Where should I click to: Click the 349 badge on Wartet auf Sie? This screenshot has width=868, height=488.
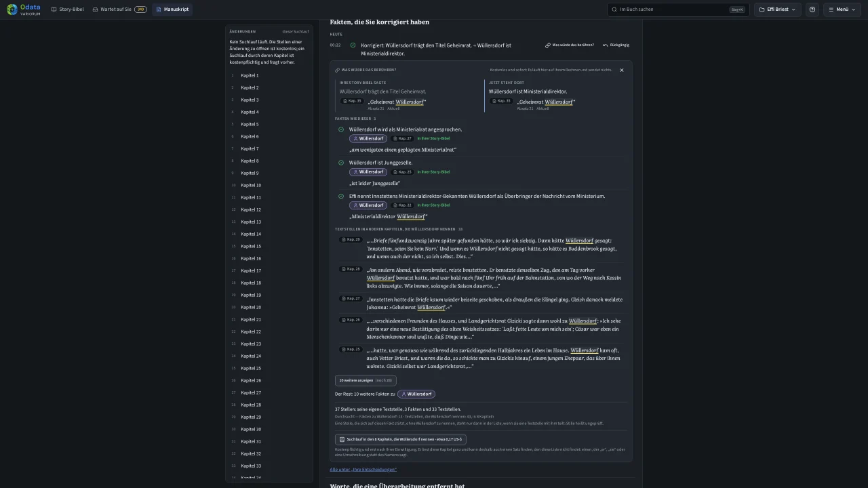point(140,9)
